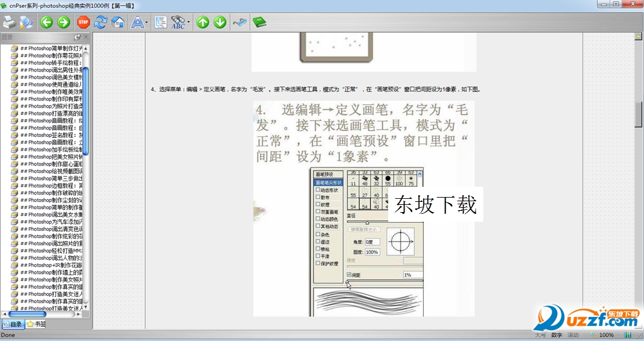Open topic 'Photoshop签名教程'

click(x=51, y=135)
